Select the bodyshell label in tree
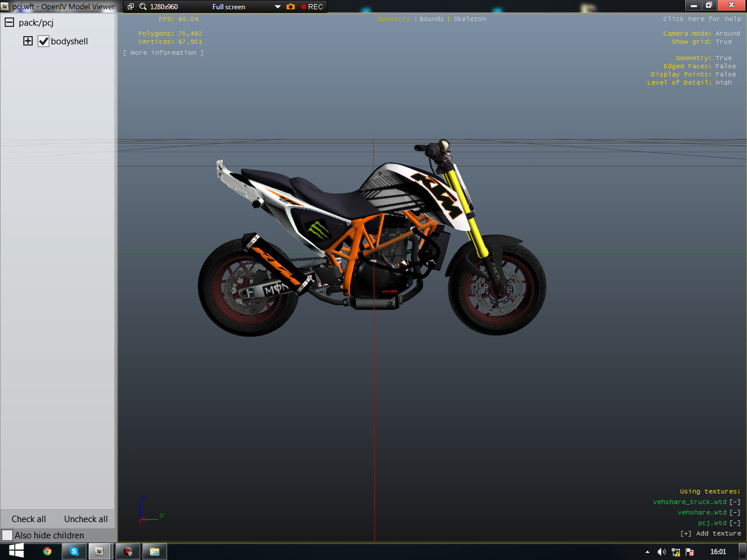The image size is (747, 560). pyautogui.click(x=69, y=41)
